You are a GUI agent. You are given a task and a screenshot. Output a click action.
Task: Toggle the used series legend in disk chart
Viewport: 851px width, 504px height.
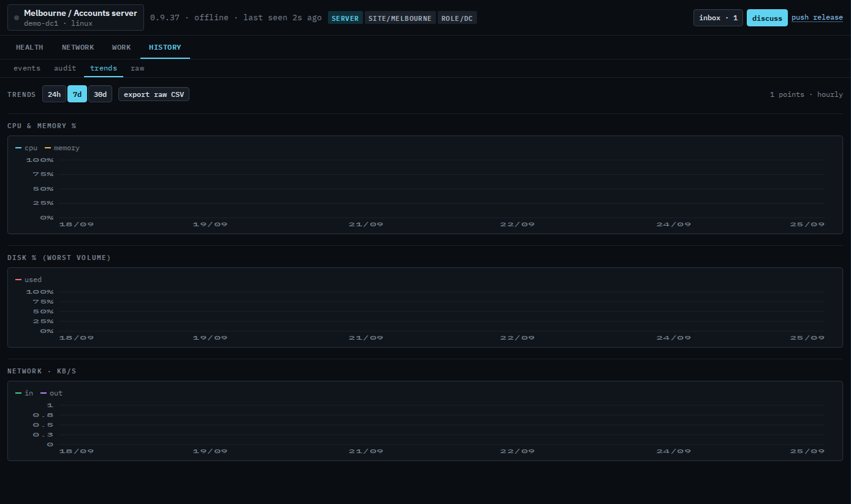[x=28, y=280]
